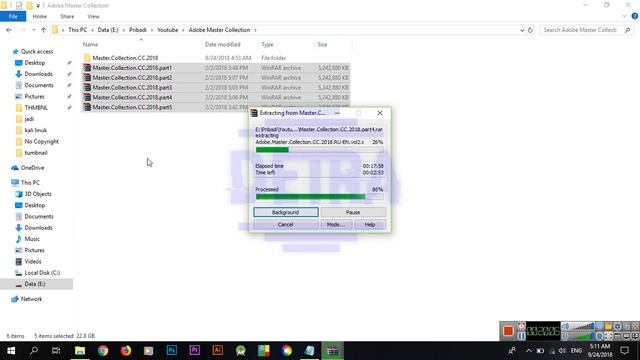Open OneDrive in navigation pane
The image size is (640, 360).
[32, 168]
